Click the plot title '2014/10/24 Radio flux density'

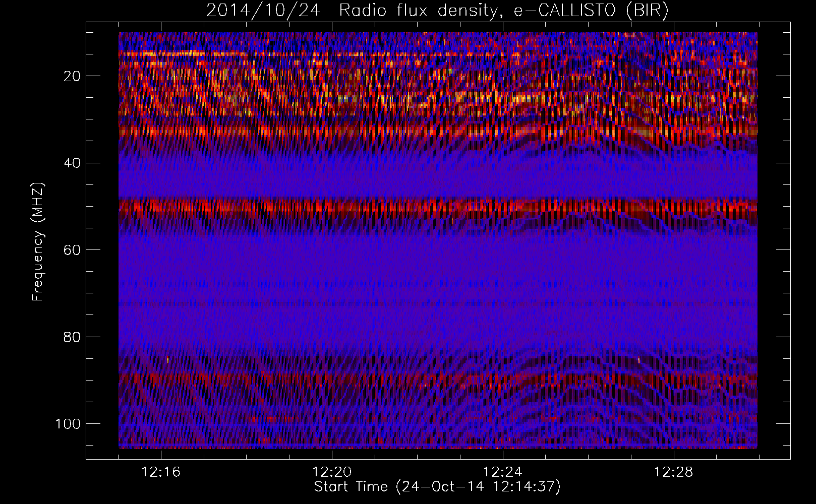coord(352,11)
